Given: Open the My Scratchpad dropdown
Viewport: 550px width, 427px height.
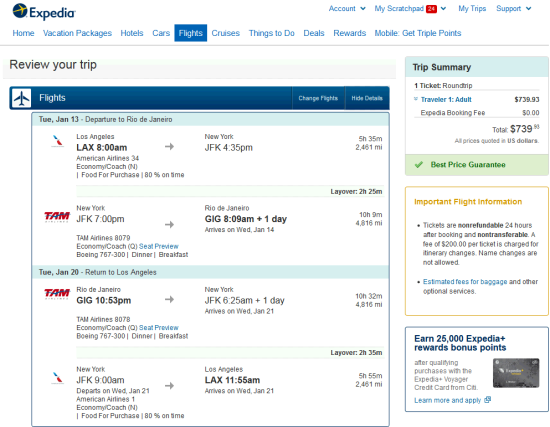Looking at the screenshot, I should point(410,8).
